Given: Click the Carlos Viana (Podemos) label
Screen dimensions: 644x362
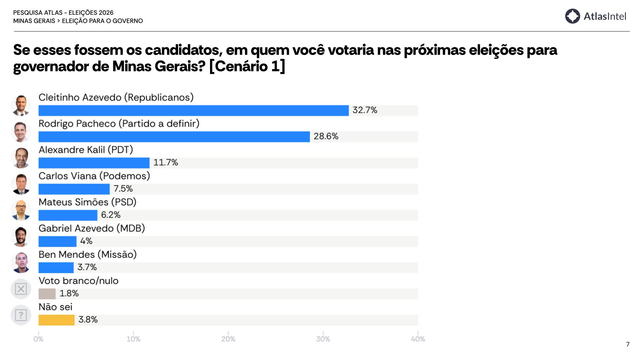Looking at the screenshot, I should 94,176.
